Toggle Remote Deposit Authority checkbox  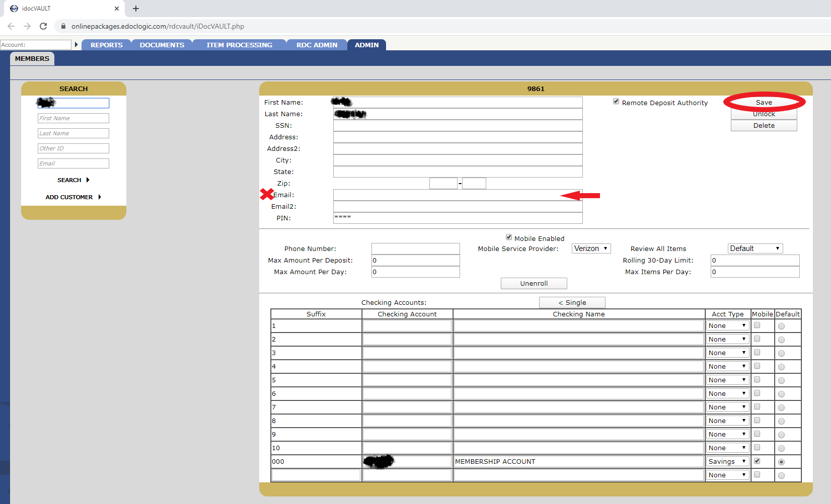click(x=616, y=102)
